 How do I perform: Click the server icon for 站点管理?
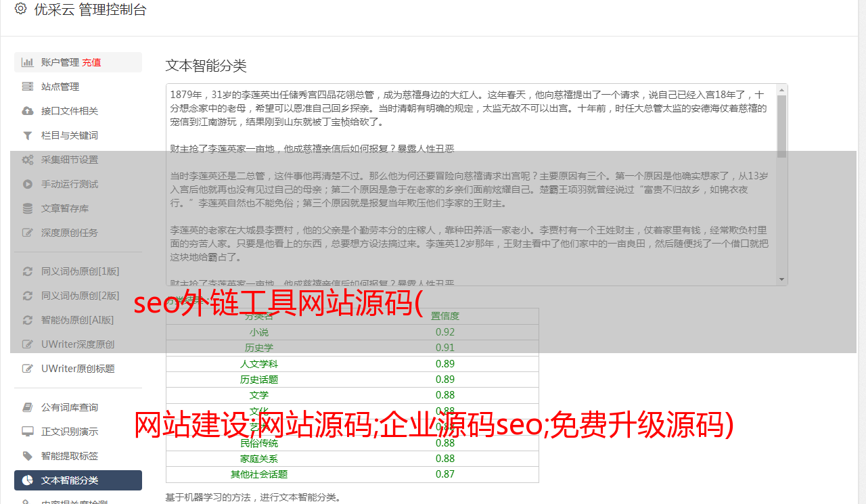tap(28, 87)
